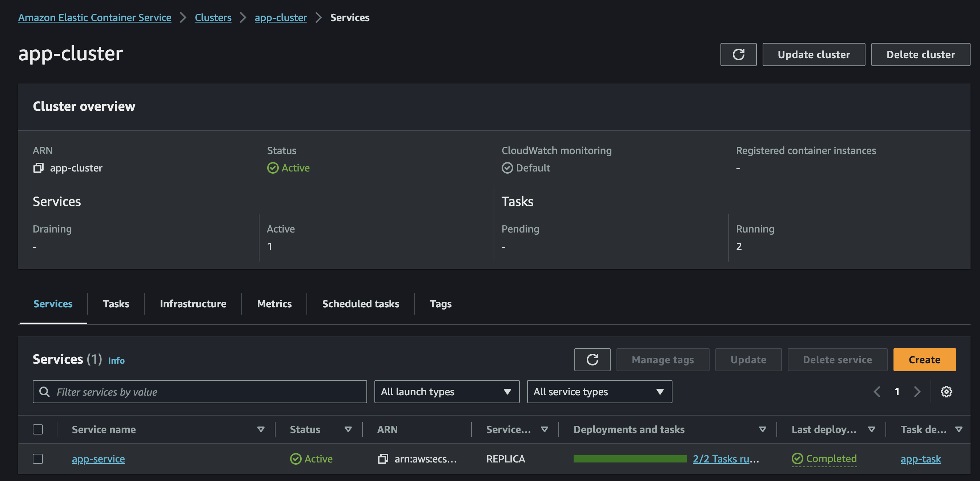Go to previous page of services
This screenshot has height=481, width=980.
tap(877, 391)
